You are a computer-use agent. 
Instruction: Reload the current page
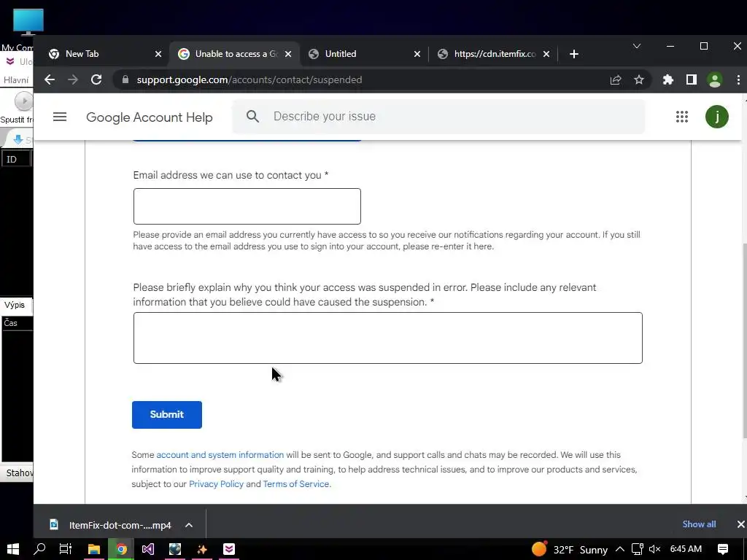pos(96,79)
